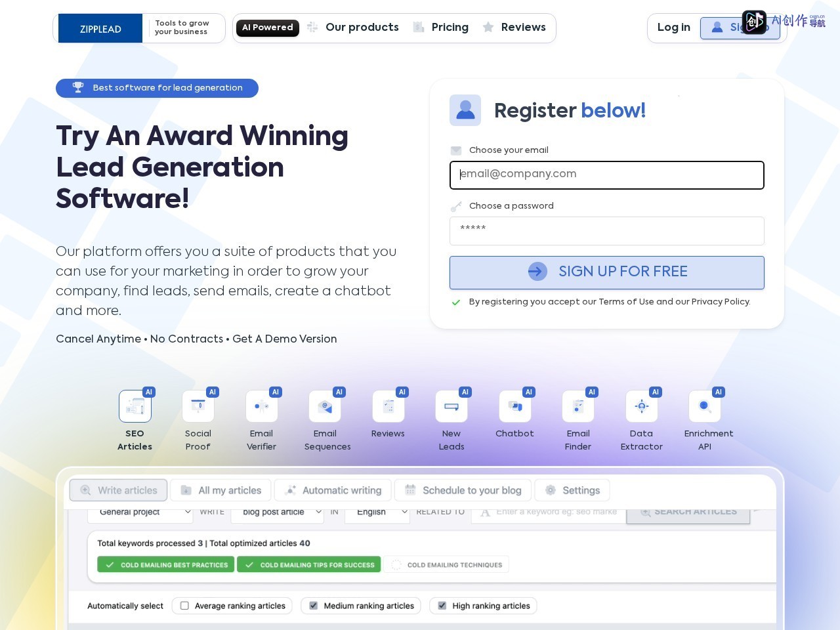Expand the General project dropdown
840x630 pixels.
[x=140, y=513]
